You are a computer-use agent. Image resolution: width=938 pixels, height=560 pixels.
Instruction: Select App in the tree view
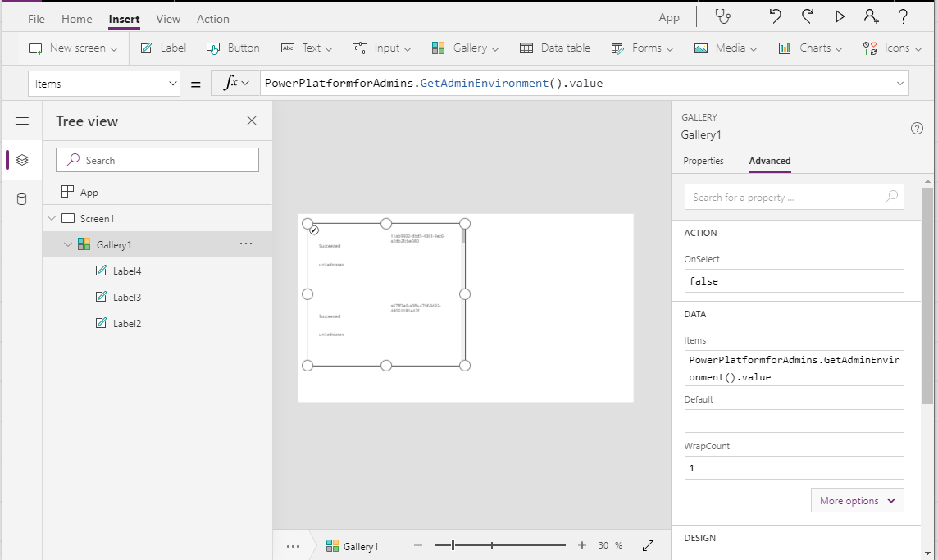158,192
